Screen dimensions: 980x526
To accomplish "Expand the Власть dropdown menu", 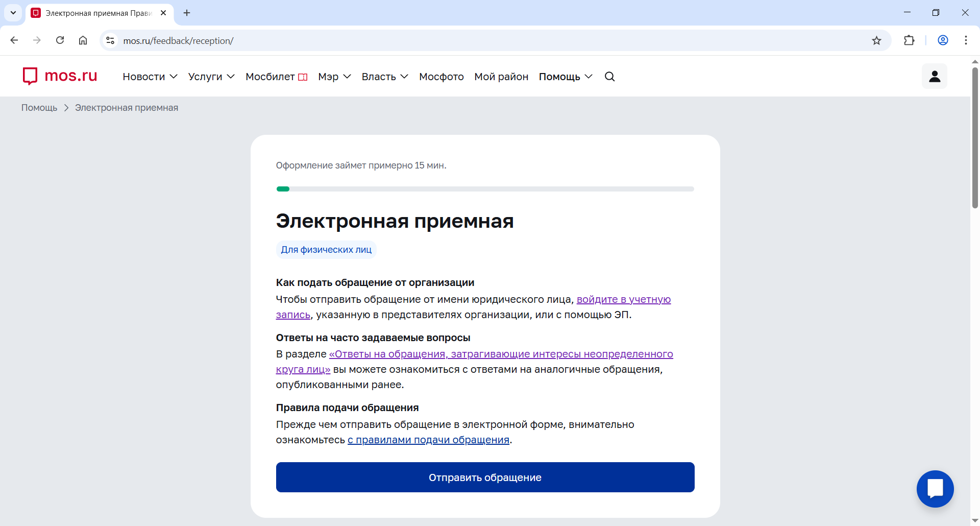I will coord(384,77).
